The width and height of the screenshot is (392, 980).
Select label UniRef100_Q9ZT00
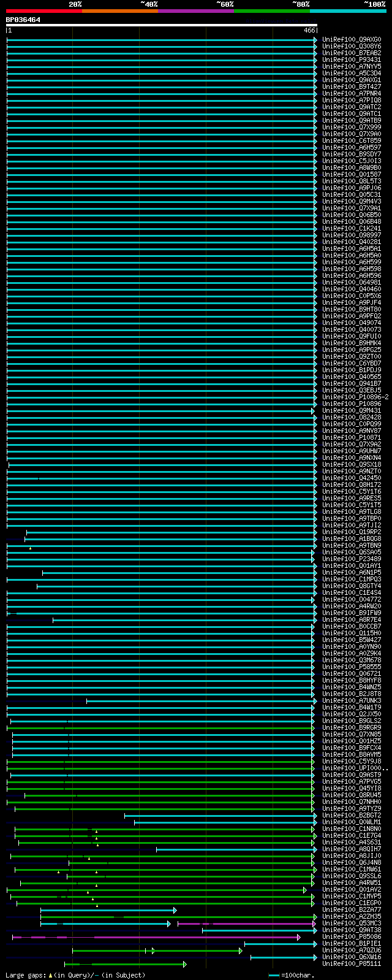352,357
